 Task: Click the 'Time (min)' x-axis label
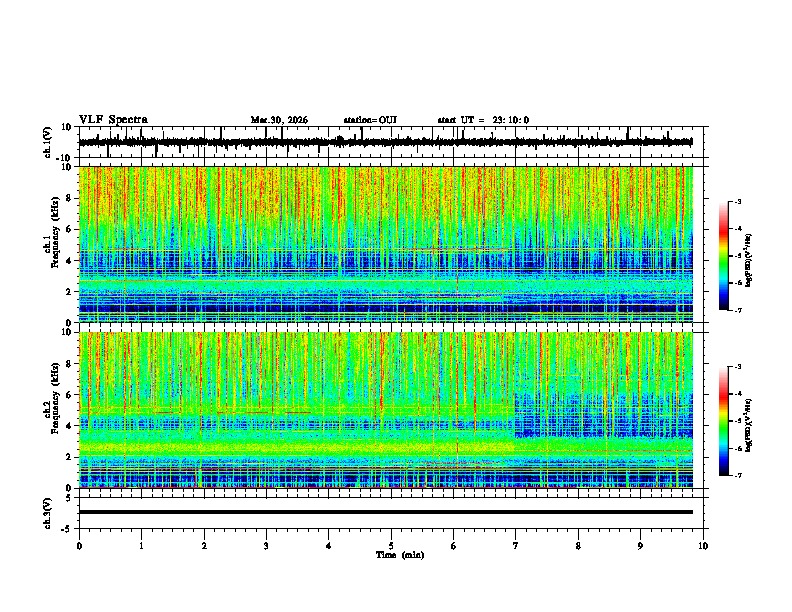[400, 555]
